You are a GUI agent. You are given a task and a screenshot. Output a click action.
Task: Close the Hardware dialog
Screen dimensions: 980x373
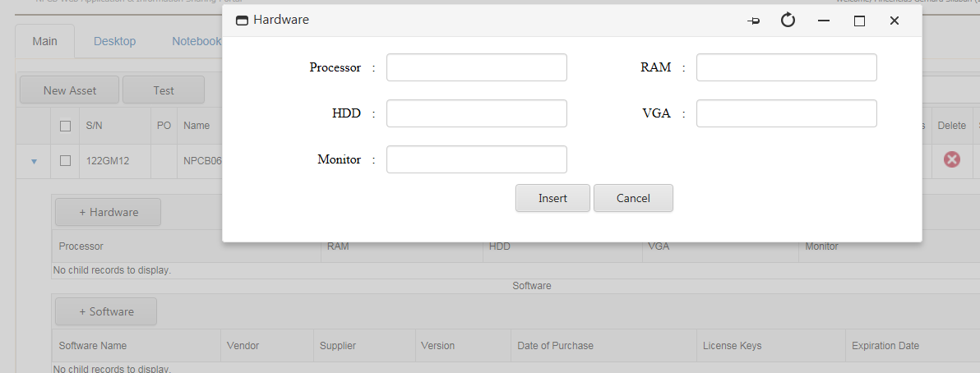click(894, 21)
